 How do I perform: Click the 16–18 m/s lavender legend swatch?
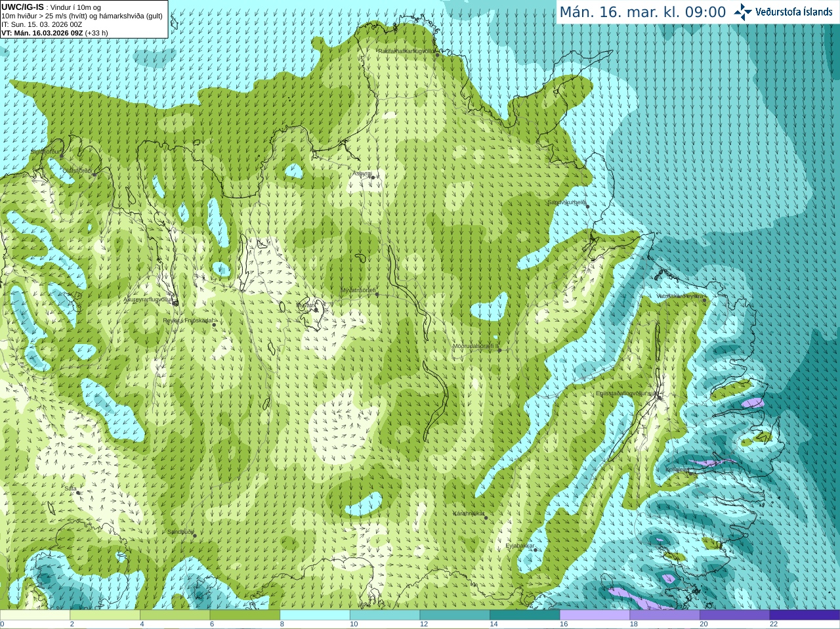pyautogui.click(x=595, y=615)
